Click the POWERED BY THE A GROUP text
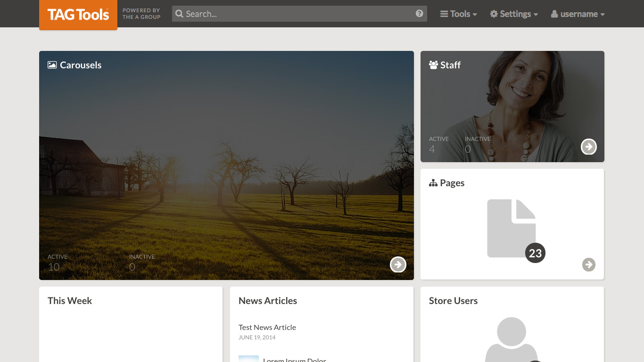 141,14
